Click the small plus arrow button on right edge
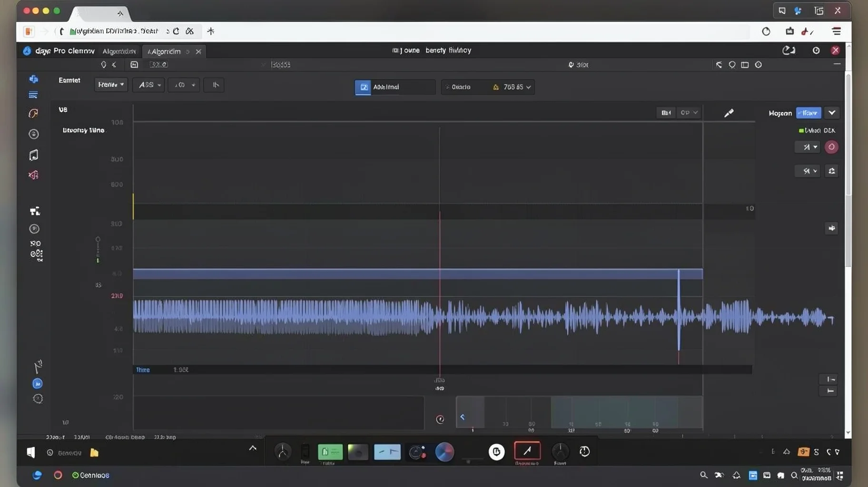The height and width of the screenshot is (487, 868). click(x=831, y=228)
